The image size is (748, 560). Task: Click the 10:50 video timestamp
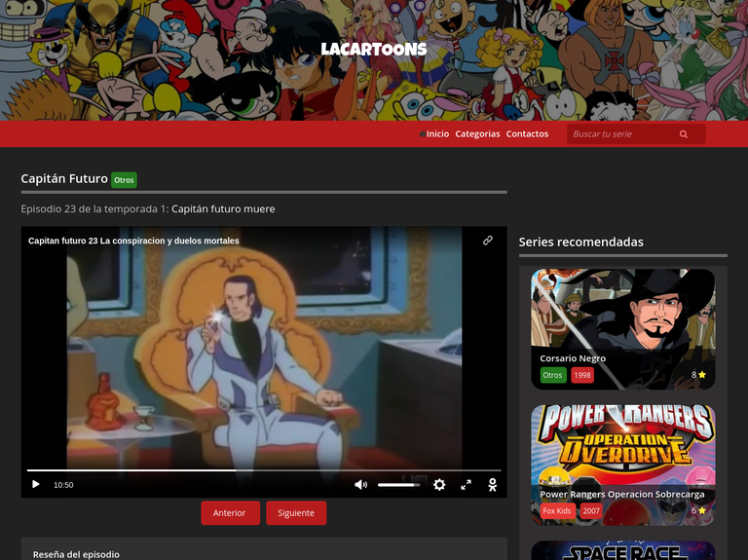tap(63, 485)
